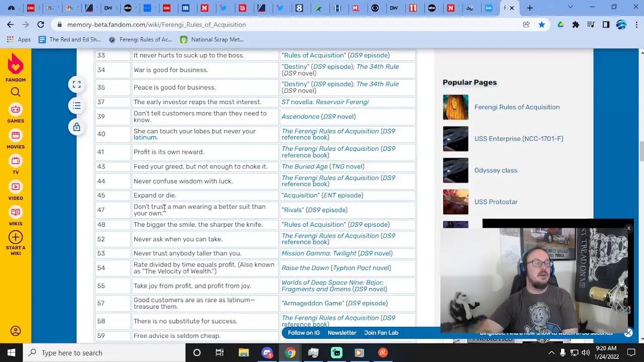644x362 pixels.
Task: Click Follow on IG
Action: tap(304, 333)
